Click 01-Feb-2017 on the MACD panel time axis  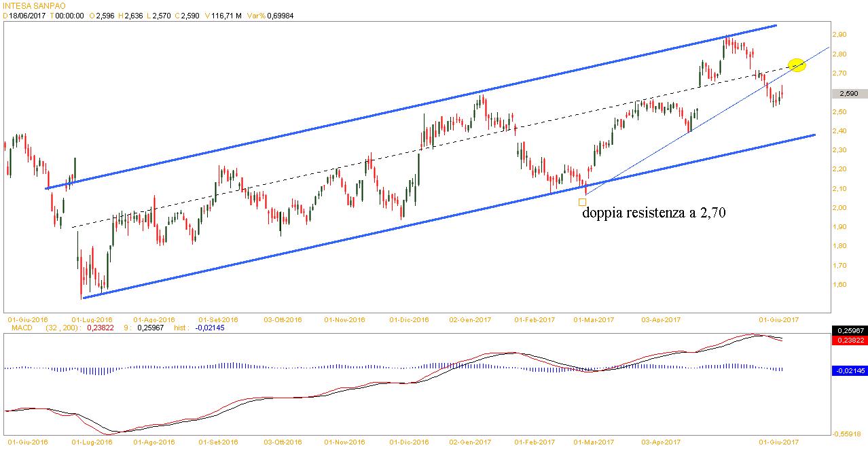(534, 442)
